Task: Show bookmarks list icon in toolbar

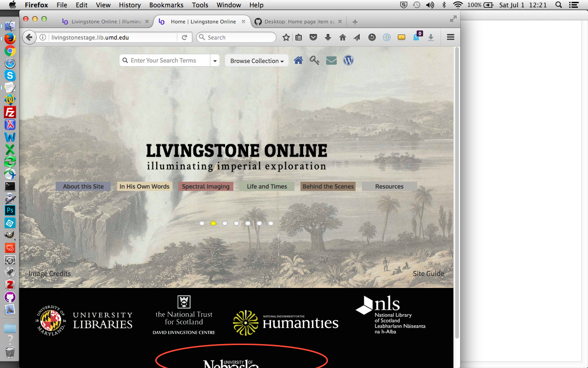Action: click(x=299, y=38)
